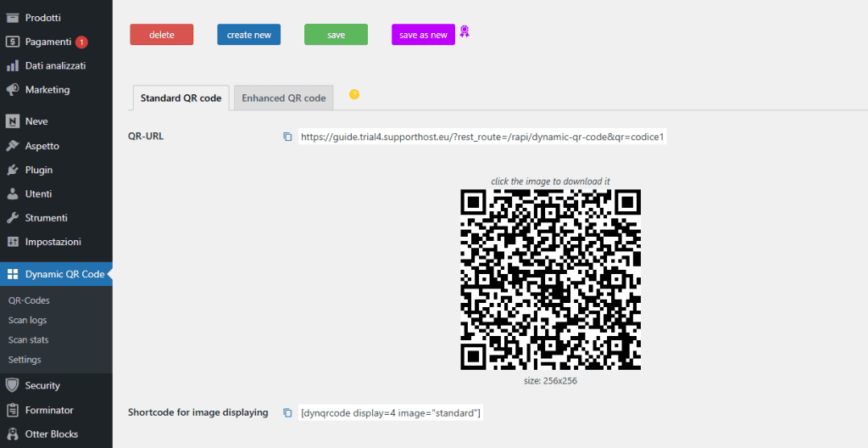Open the Scan logs submenu item
The height and width of the screenshot is (448, 868).
click(28, 320)
